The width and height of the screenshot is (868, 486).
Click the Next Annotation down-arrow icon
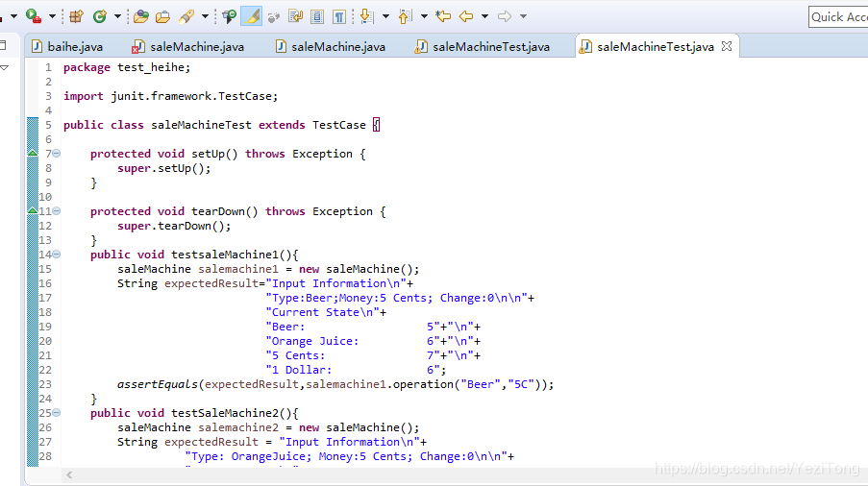(366, 16)
